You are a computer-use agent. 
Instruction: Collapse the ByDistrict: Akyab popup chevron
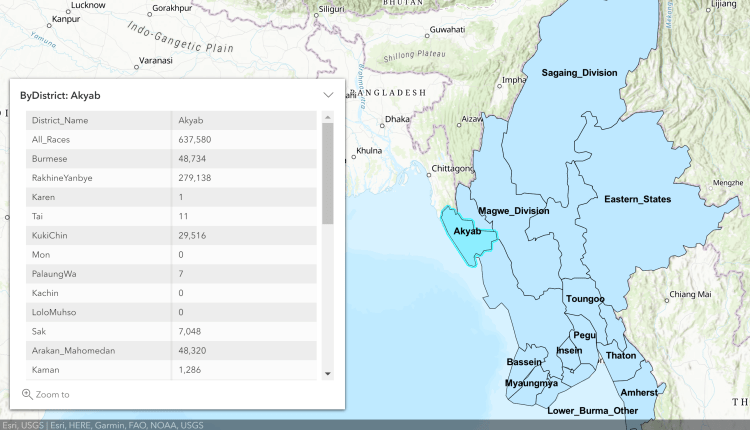(x=328, y=95)
